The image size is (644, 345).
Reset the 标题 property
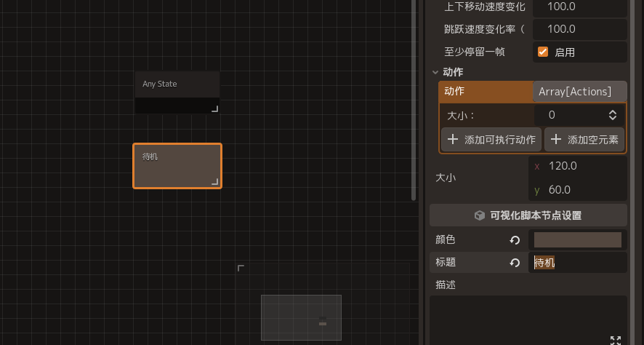pos(515,263)
